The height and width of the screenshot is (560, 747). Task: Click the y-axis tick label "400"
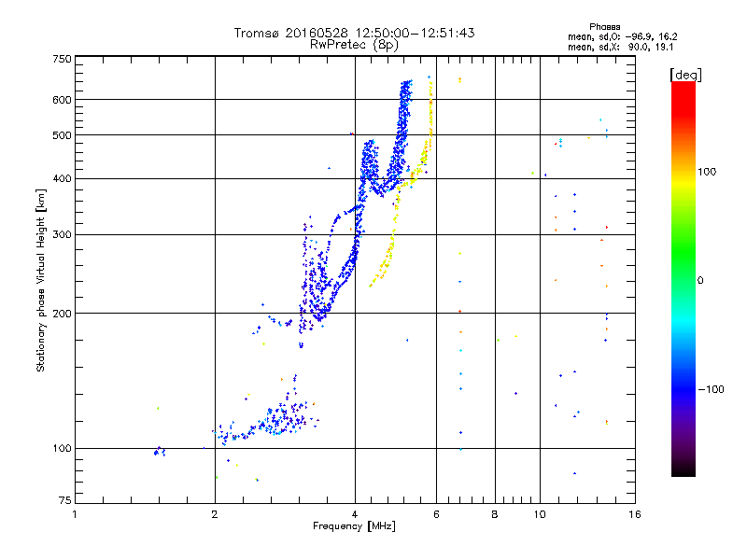(x=62, y=178)
